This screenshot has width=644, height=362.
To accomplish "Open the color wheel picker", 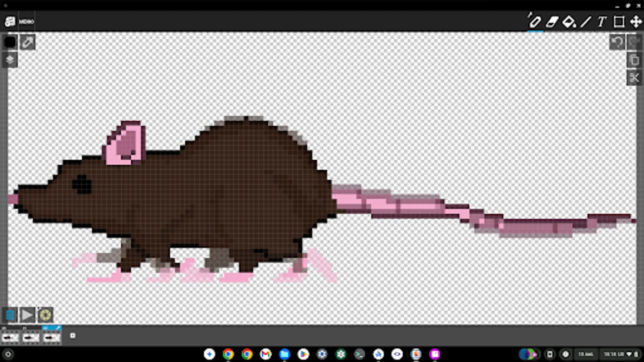I will (x=45, y=315).
